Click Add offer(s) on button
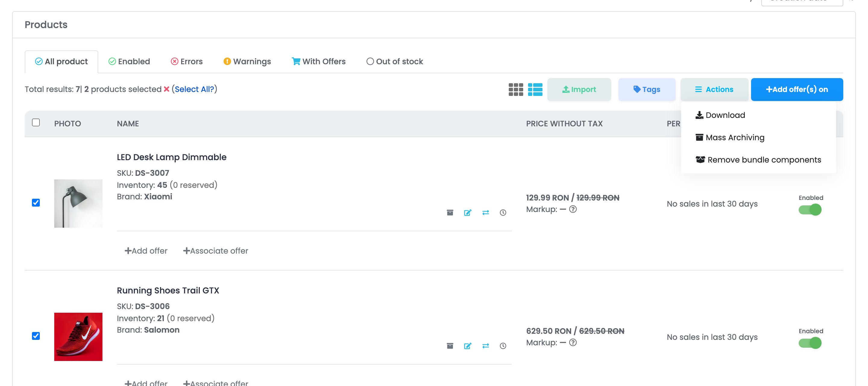 797,89
